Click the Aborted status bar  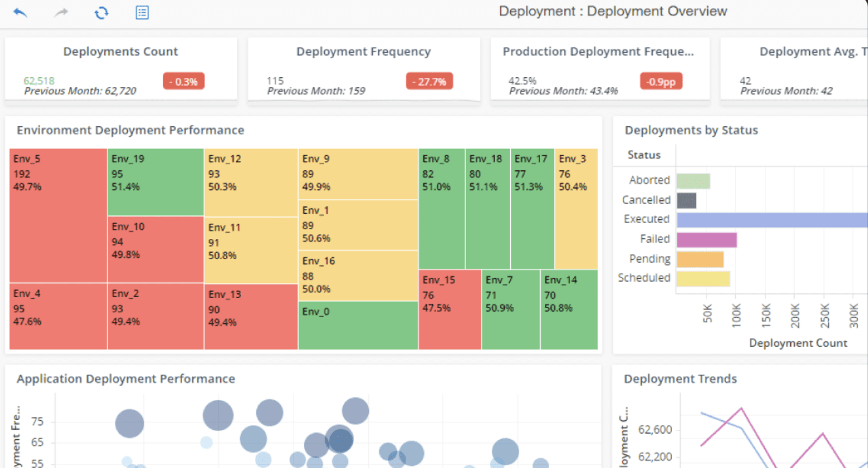tap(693, 181)
